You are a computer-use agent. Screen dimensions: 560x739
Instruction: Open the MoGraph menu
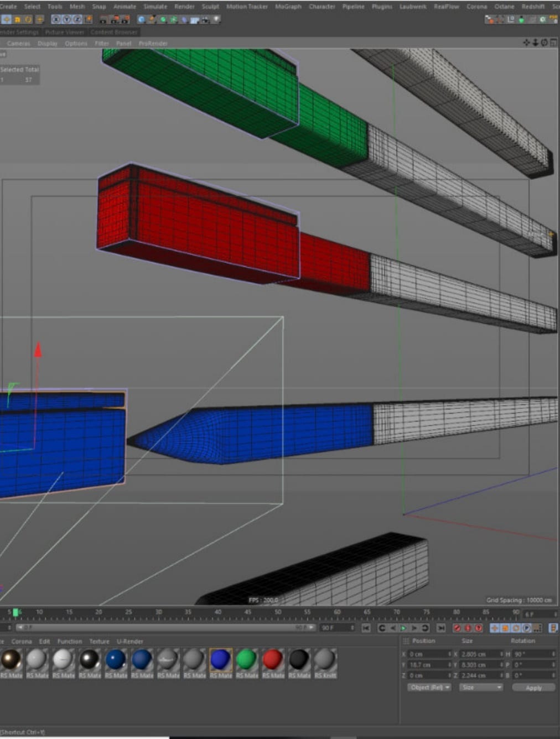pyautogui.click(x=288, y=7)
